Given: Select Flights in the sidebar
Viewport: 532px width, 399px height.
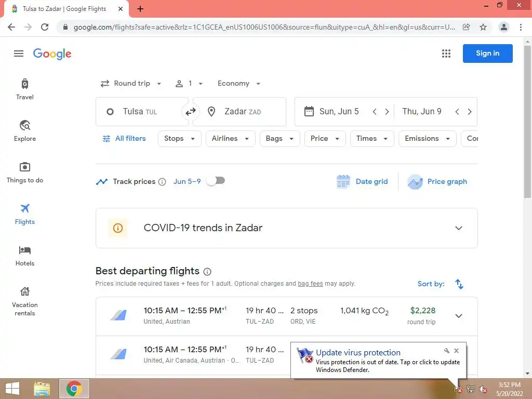Looking at the screenshot, I should click(x=25, y=215).
